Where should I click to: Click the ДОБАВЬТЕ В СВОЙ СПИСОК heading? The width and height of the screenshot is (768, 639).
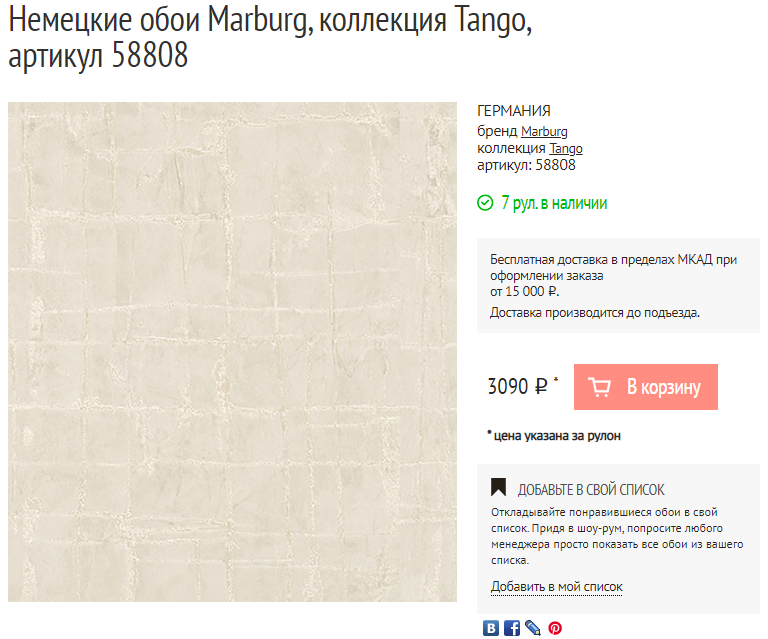click(591, 490)
